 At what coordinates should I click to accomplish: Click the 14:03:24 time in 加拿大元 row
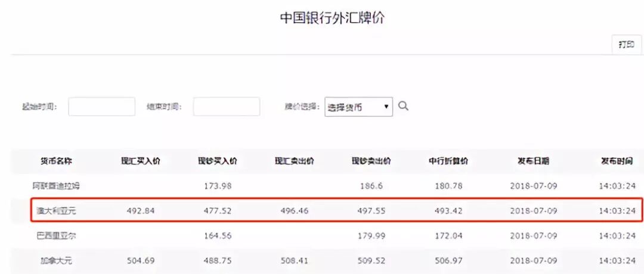pyautogui.click(x=617, y=261)
